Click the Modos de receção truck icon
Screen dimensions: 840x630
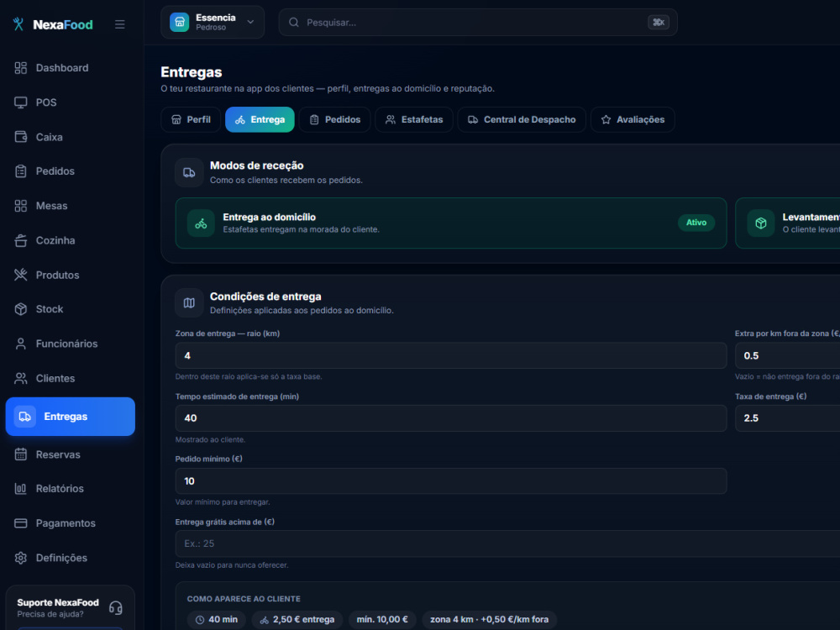(x=189, y=172)
